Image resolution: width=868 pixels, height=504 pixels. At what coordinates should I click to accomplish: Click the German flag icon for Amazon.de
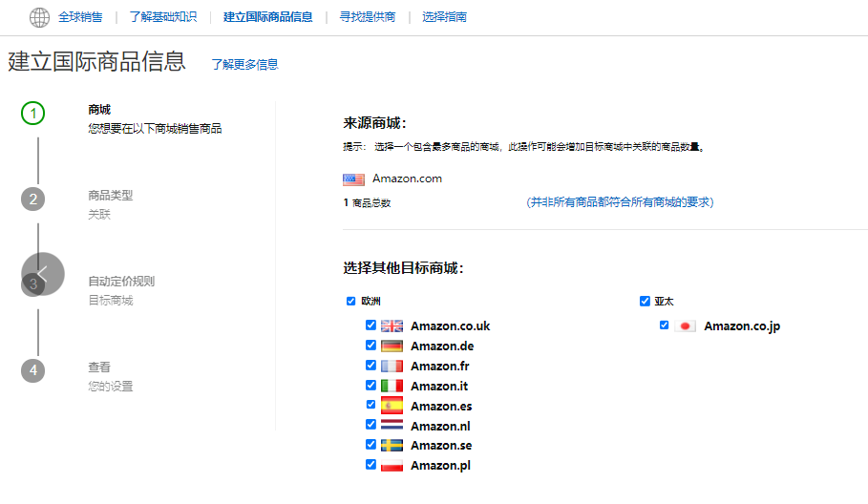tap(392, 346)
